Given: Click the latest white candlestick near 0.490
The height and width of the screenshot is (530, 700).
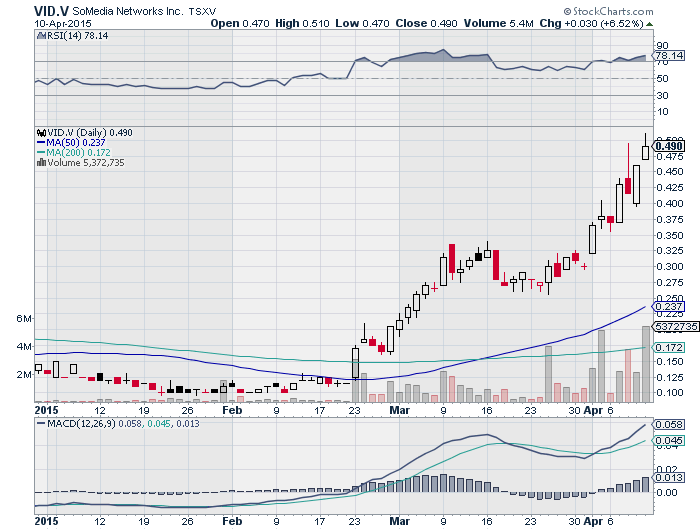Looking at the screenshot, I should click(x=645, y=150).
